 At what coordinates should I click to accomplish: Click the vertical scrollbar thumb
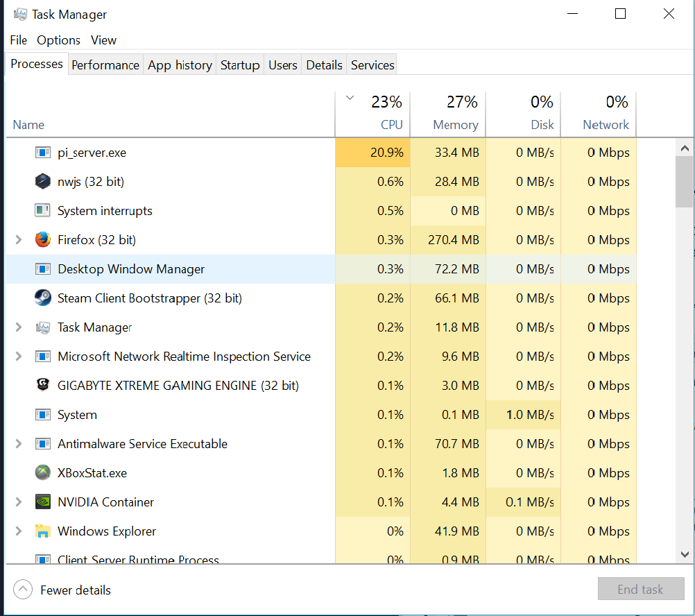(685, 182)
